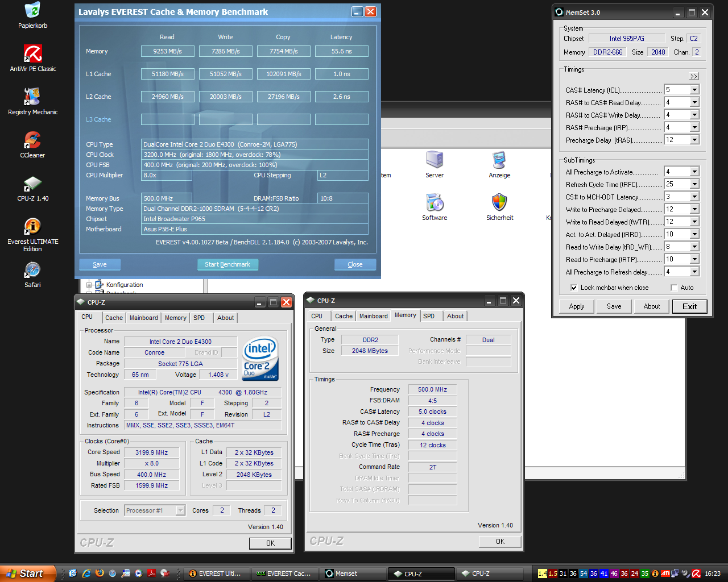Click the Memory Read 9253 MB/s field
728x582 pixels.
168,51
